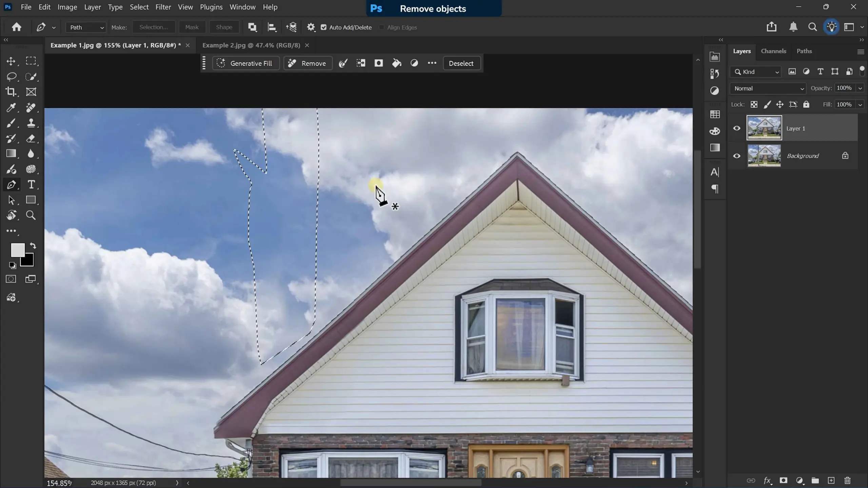Open blend mode Normal dropdown
Viewport: 868px width, 488px height.
coord(768,88)
